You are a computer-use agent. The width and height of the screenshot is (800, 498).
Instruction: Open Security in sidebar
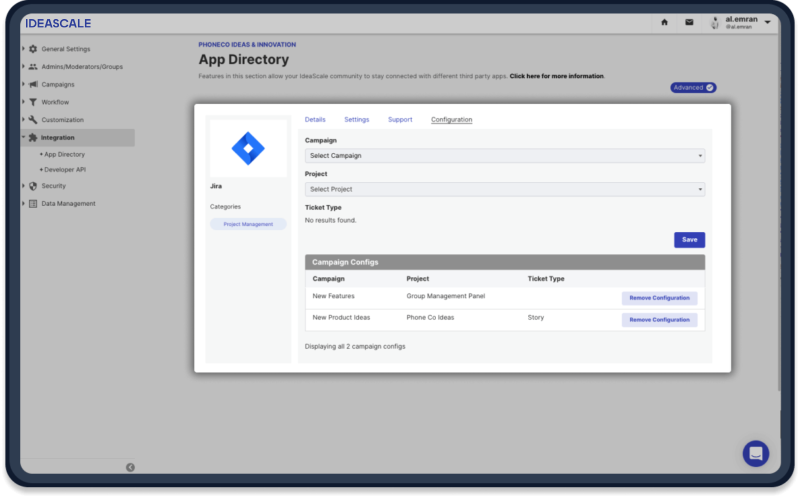[54, 186]
